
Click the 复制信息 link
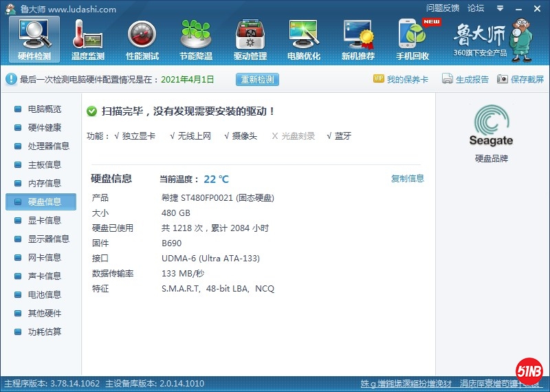[x=408, y=179]
